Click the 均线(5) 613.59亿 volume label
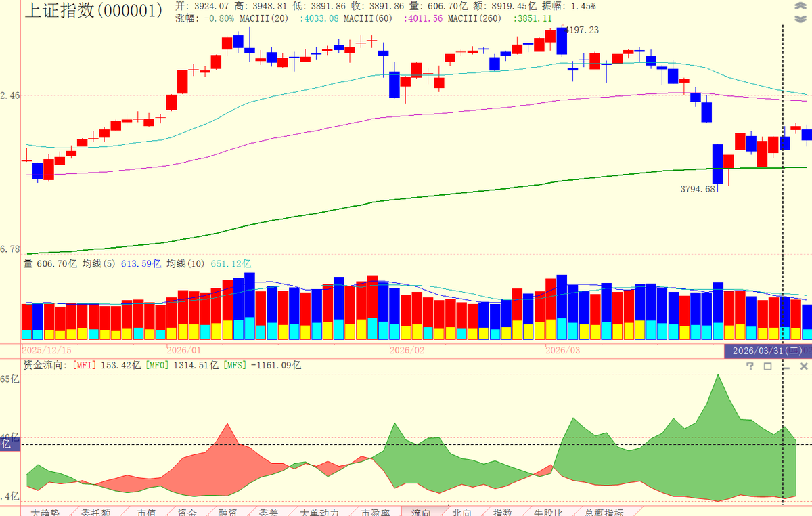This screenshot has width=812, height=516. point(122,264)
